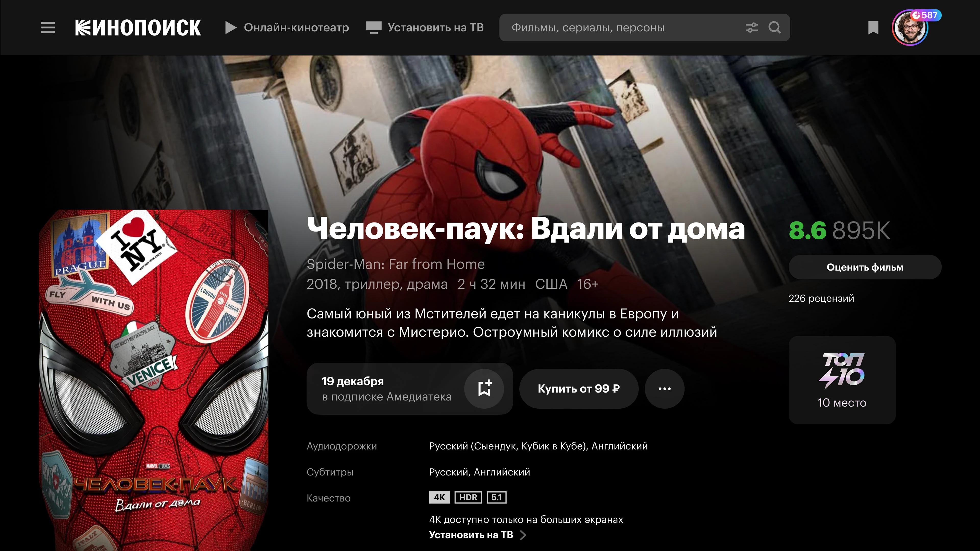Follow the Установить на ТВ link below quality

[x=471, y=535]
